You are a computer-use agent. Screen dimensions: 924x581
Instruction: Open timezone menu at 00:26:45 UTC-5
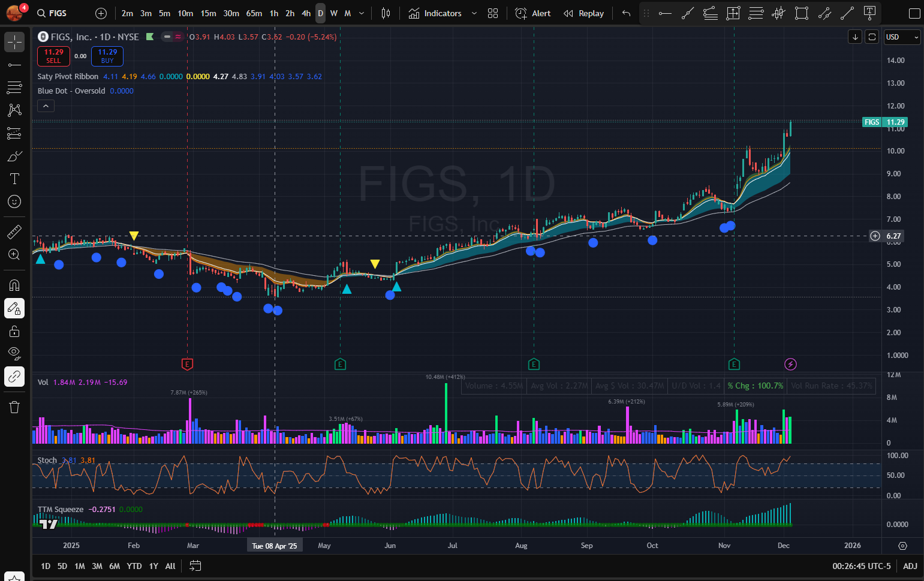(862, 566)
